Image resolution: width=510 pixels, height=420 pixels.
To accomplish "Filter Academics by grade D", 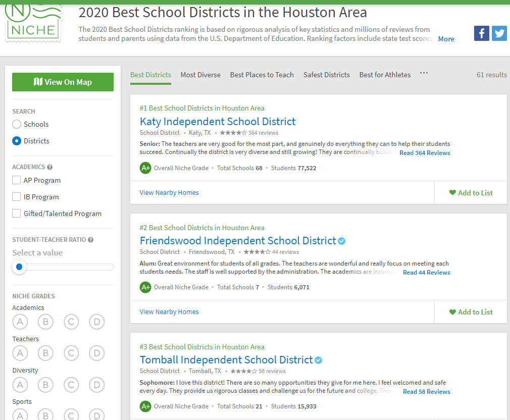I will coord(97,322).
